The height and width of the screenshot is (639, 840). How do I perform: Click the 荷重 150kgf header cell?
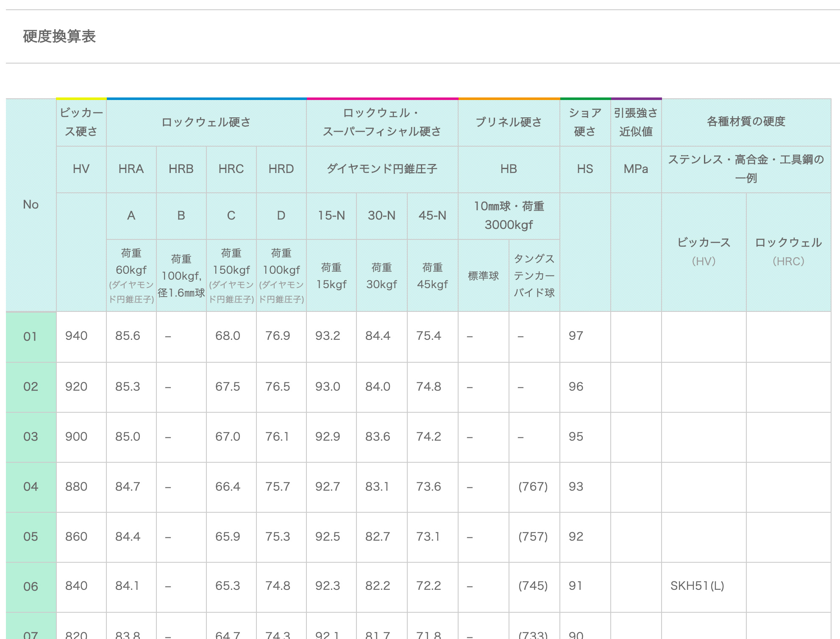tap(231, 276)
